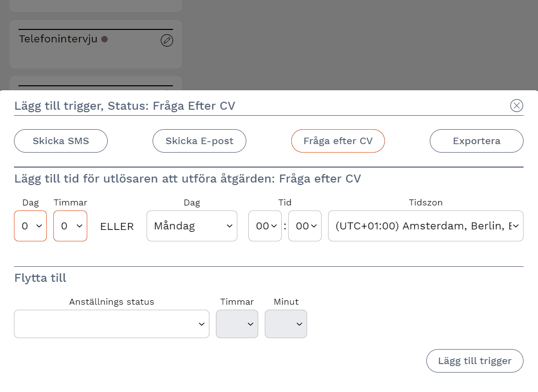
Task: Click the Lägg till trigger button
Action: click(x=475, y=361)
